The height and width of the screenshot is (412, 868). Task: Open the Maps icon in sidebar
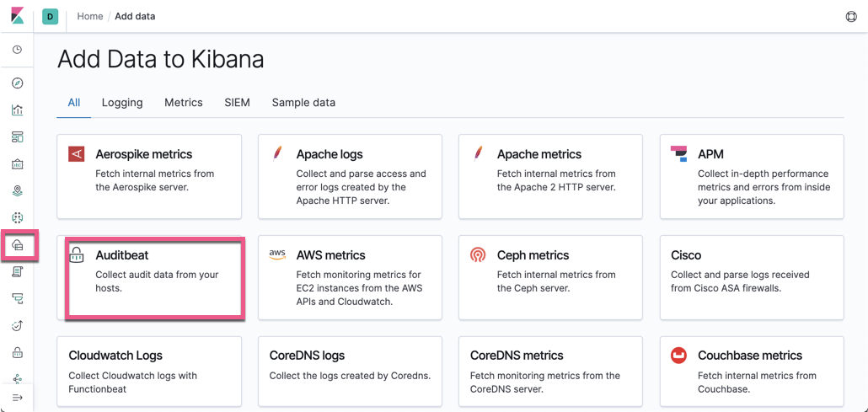17,191
